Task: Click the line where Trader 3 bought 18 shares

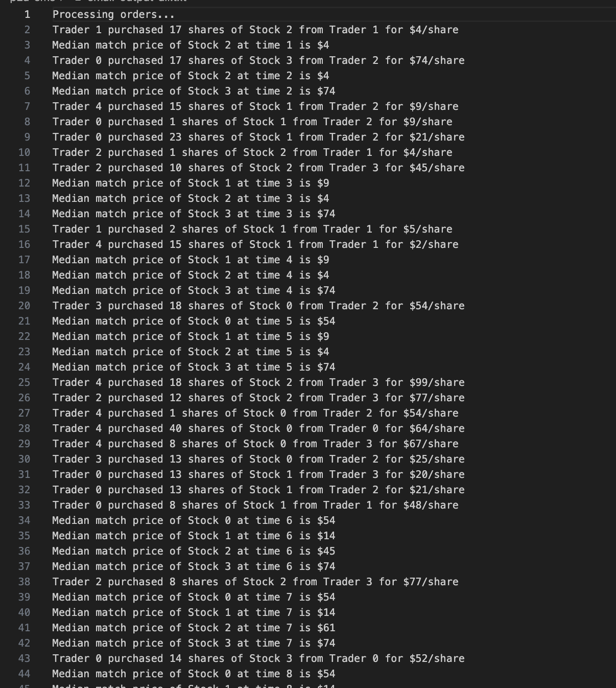Action: pyautogui.click(x=258, y=306)
